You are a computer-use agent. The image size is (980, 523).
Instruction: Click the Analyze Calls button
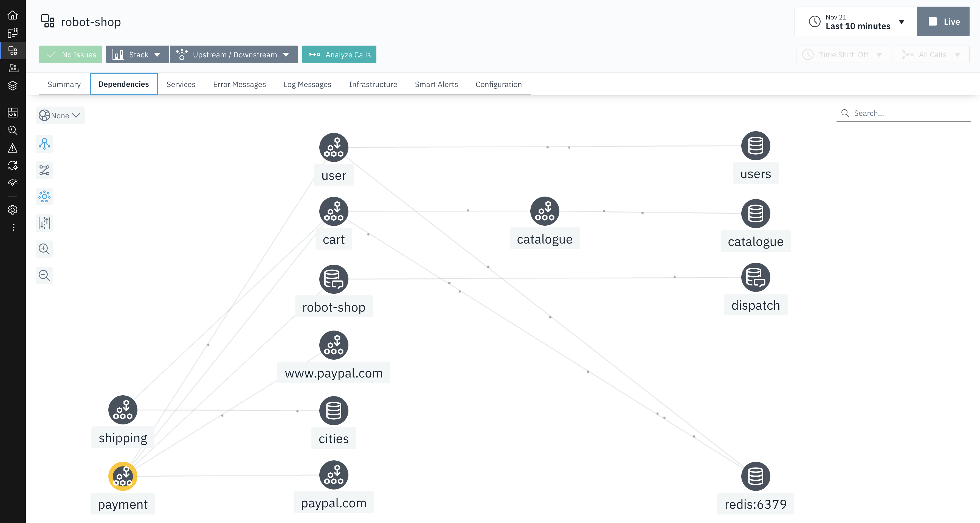pyautogui.click(x=339, y=54)
